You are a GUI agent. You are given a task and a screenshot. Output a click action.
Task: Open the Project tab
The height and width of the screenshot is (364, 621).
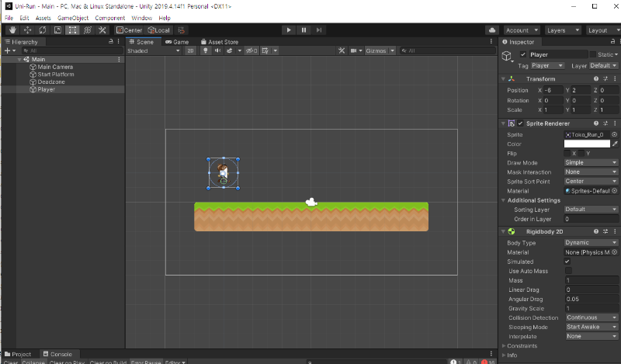[17, 354]
